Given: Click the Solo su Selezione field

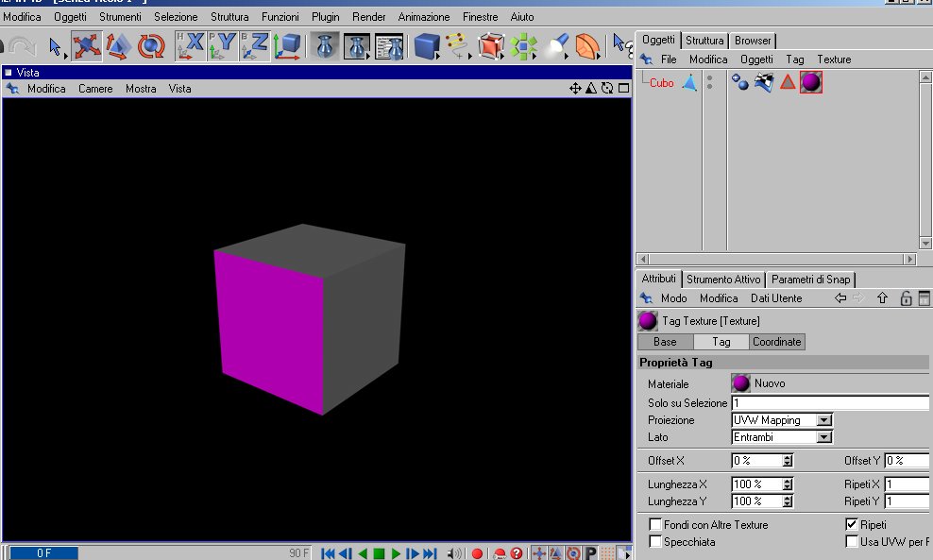Looking at the screenshot, I should click(x=830, y=403).
